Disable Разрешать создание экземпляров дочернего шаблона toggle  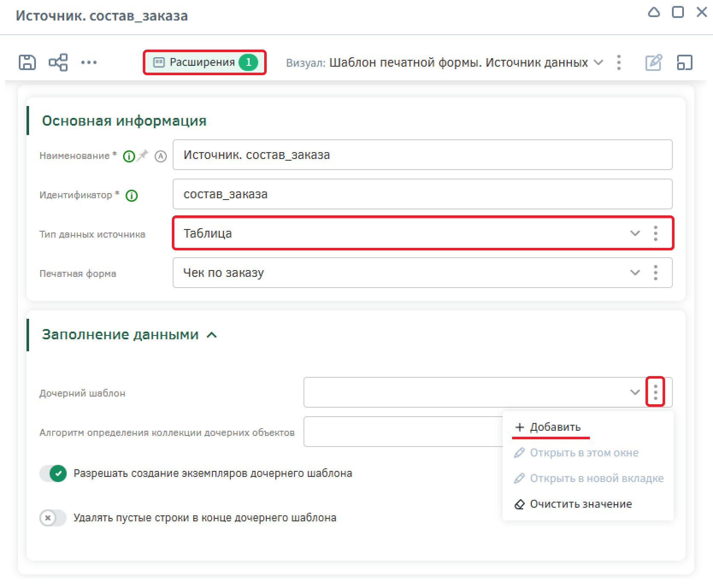point(53,473)
